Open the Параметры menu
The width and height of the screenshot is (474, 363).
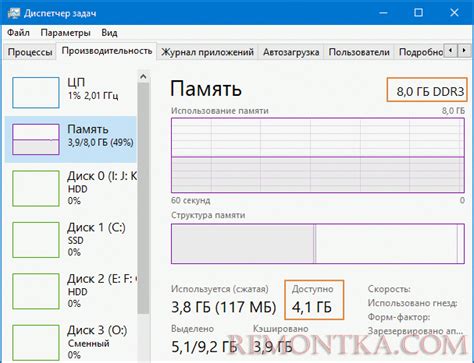(x=65, y=33)
